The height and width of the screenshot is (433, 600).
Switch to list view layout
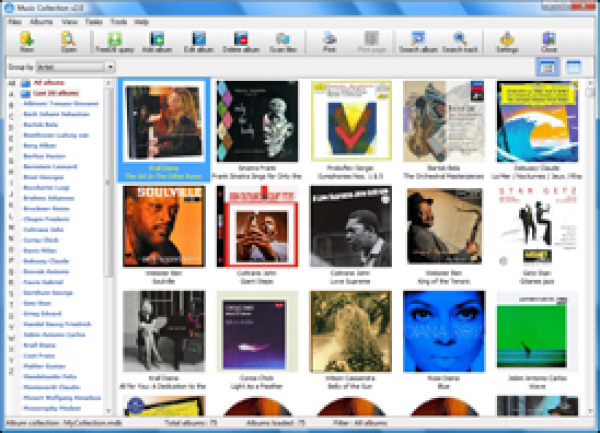point(573,67)
